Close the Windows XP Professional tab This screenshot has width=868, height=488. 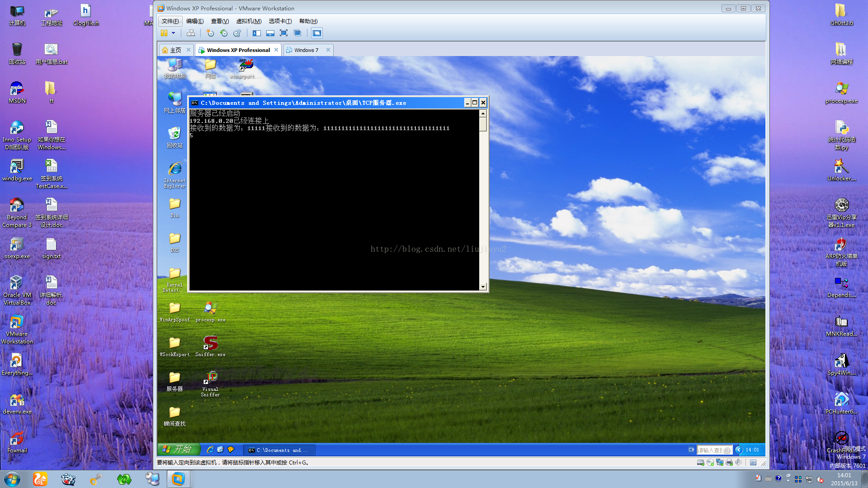[x=276, y=50]
